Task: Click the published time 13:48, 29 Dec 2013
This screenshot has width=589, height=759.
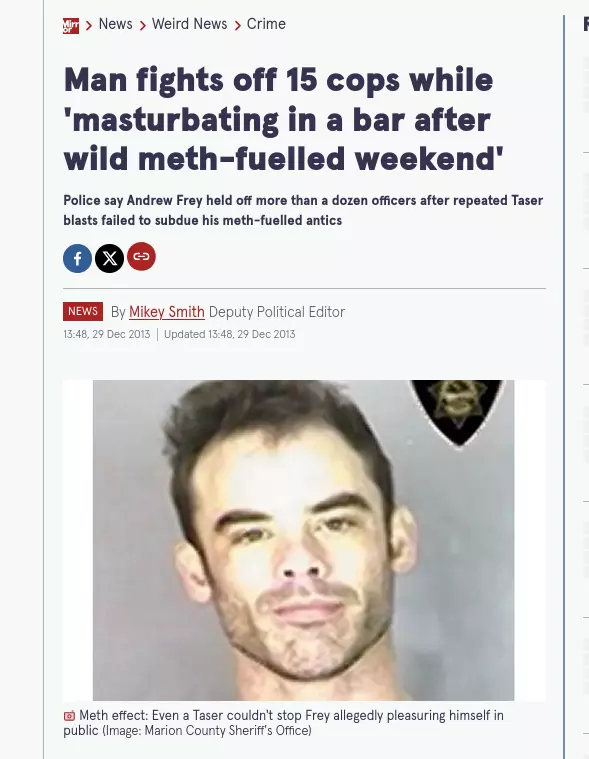Action: click(106, 334)
